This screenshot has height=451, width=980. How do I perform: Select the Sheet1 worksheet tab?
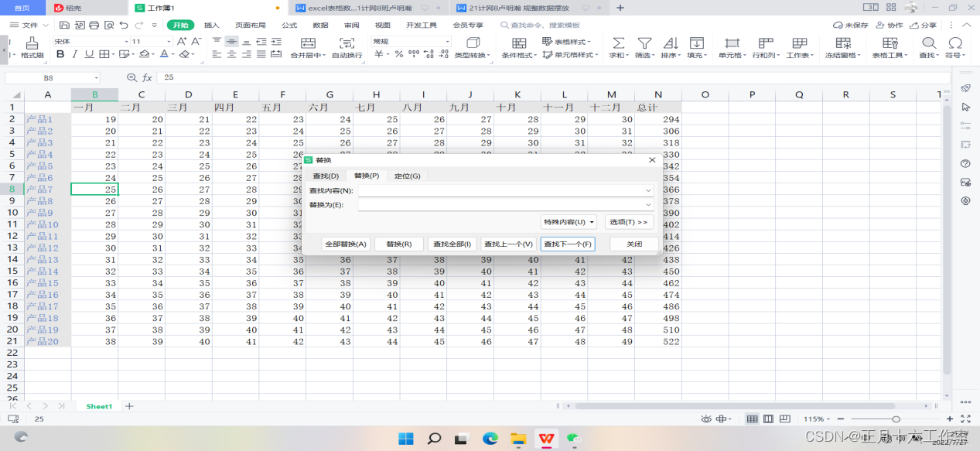coord(99,406)
